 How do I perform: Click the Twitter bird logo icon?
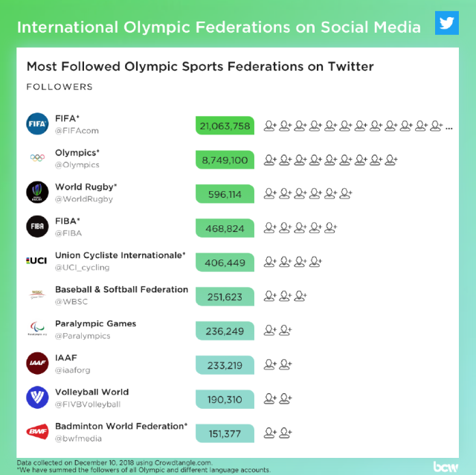446,23
